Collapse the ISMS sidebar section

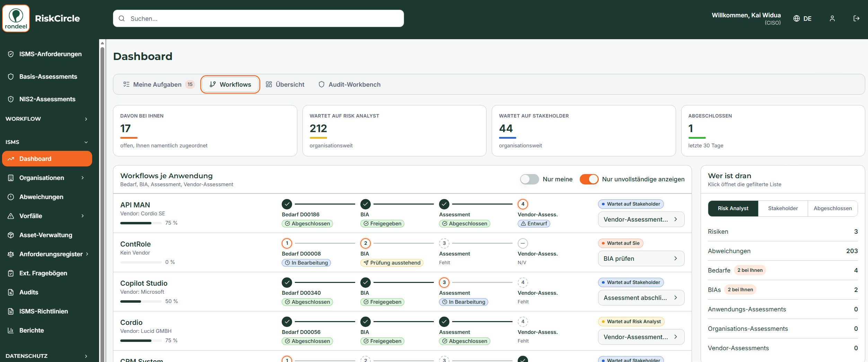pyautogui.click(x=47, y=142)
